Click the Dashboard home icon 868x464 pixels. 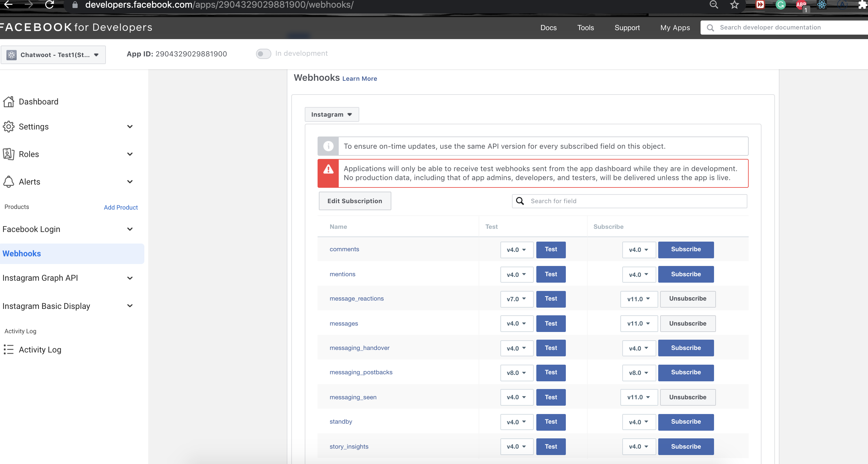point(8,101)
